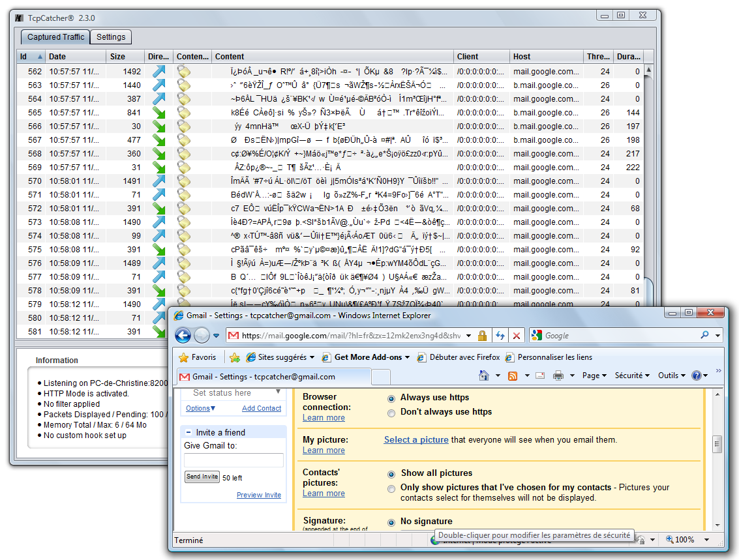The width and height of the screenshot is (739, 560).
Task: Click the Host column header
Action: point(546,57)
